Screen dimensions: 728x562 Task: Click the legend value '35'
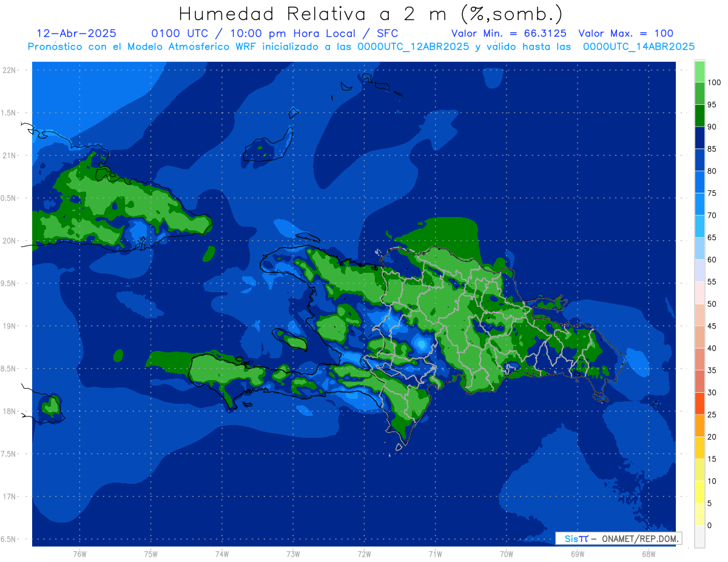pos(712,370)
